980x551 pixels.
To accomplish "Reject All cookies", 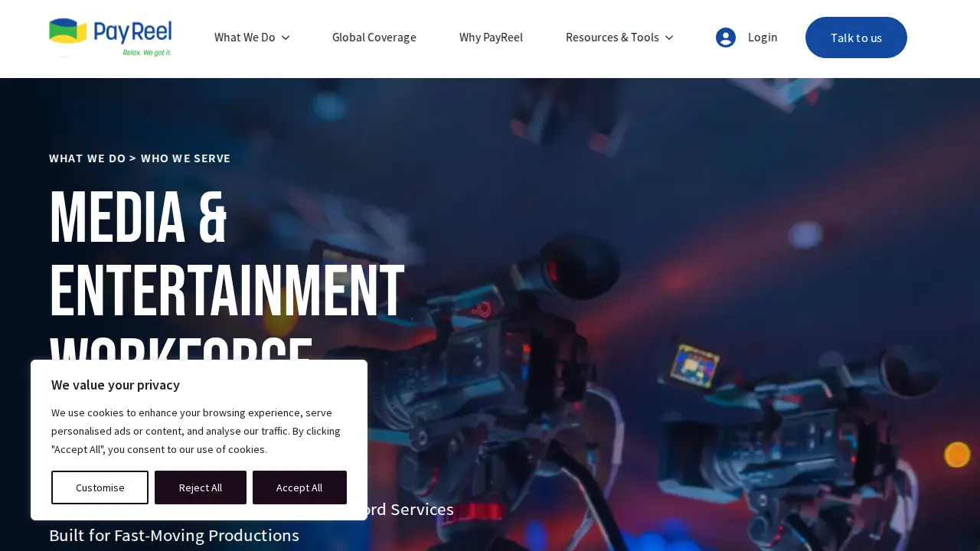I will (201, 487).
